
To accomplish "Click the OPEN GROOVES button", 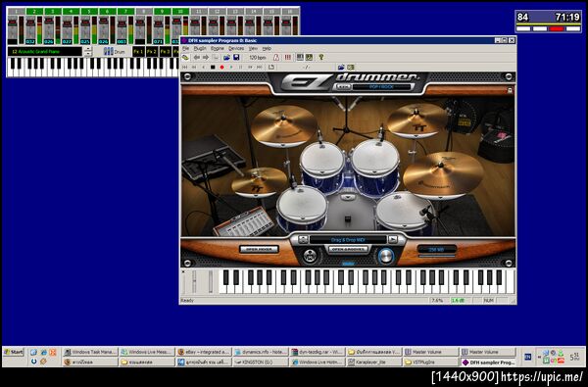I will [x=348, y=250].
